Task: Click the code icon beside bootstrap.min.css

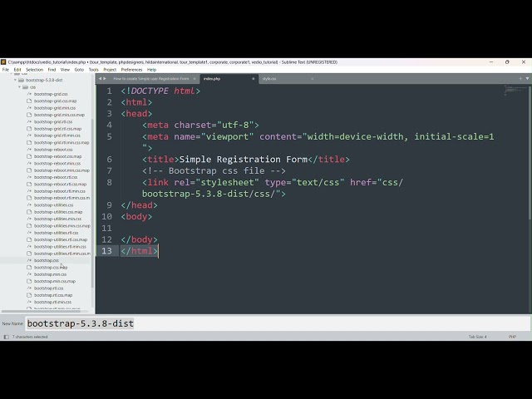Action: [29, 274]
